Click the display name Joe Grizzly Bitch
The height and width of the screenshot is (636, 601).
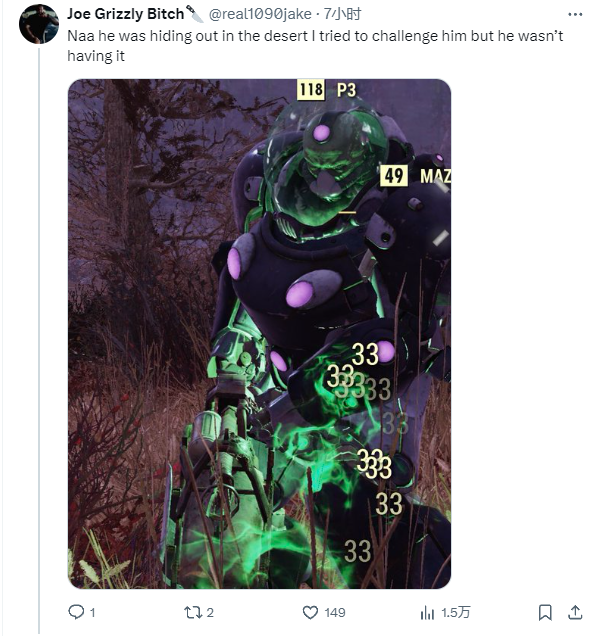126,14
